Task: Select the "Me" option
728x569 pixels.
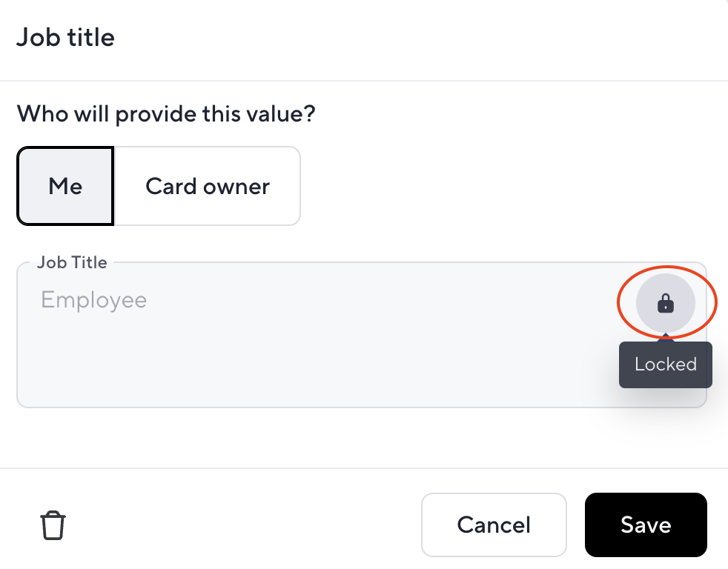Action: point(65,186)
